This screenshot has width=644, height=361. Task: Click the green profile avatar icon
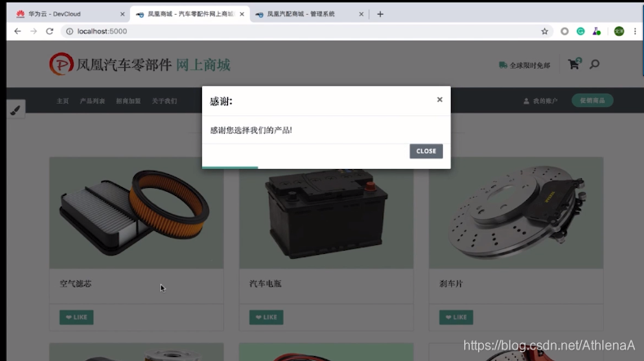point(619,31)
